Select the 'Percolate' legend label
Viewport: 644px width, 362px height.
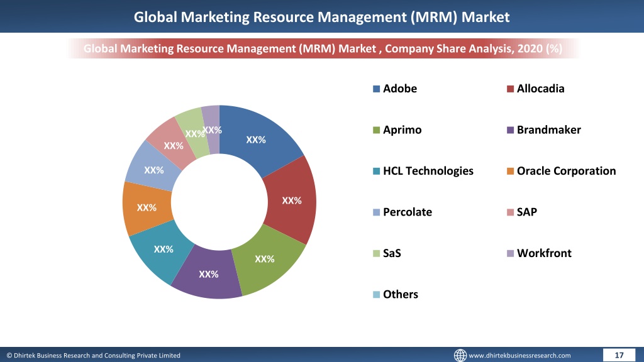[x=408, y=212]
